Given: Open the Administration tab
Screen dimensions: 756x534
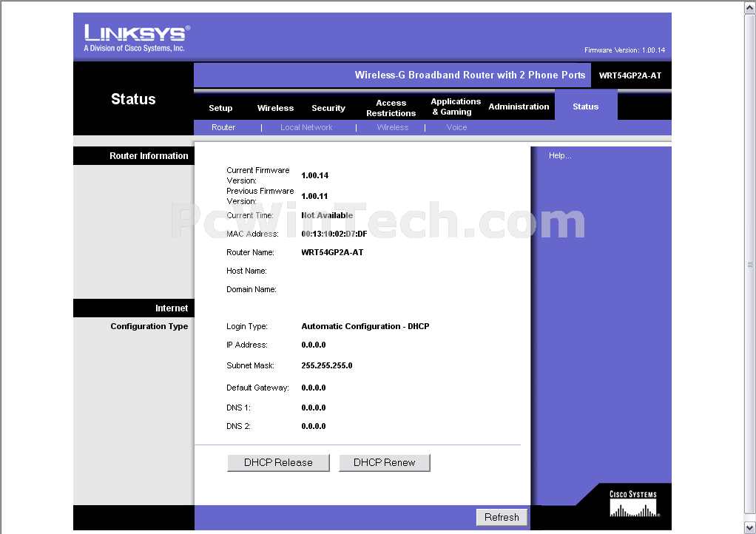Looking at the screenshot, I should (x=519, y=107).
